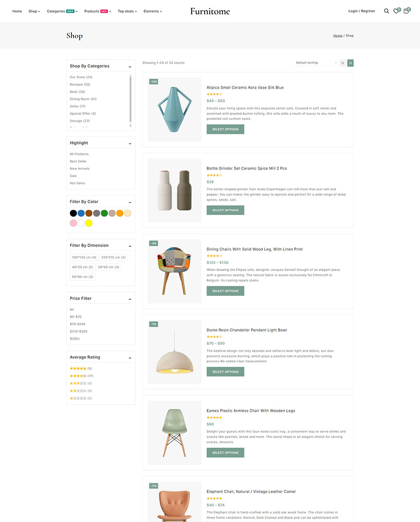Collapse the Shop By Categories panel
The width and height of the screenshot is (420, 522).
pyautogui.click(x=130, y=67)
